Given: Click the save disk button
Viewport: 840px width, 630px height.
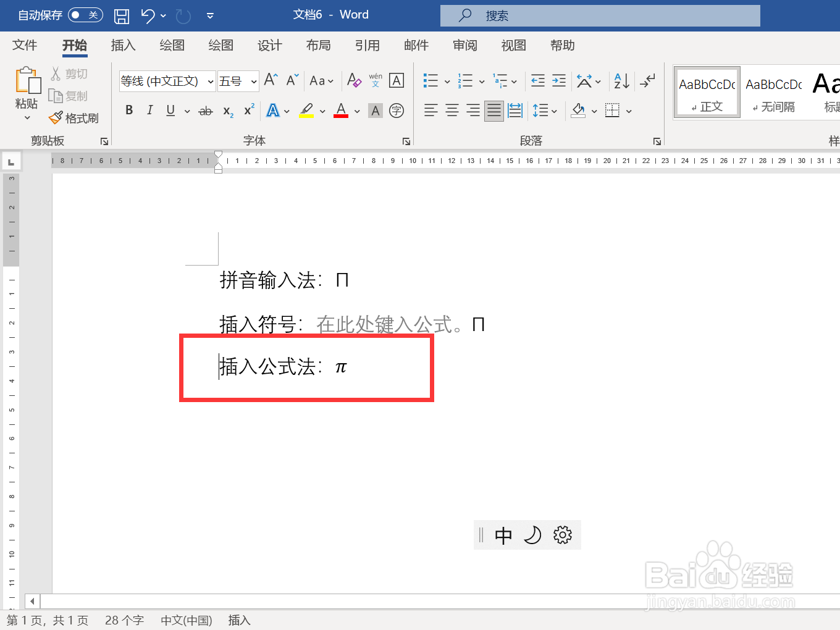Looking at the screenshot, I should click(x=121, y=15).
